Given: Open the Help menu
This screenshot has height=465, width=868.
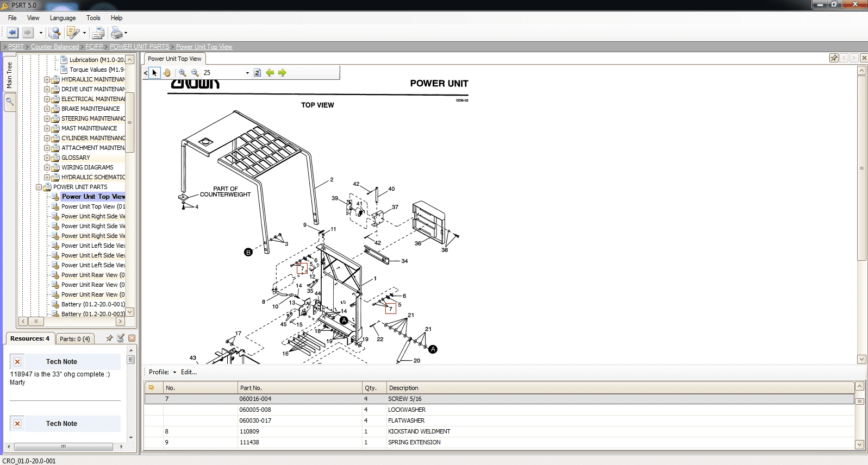Looking at the screenshot, I should coord(117,18).
